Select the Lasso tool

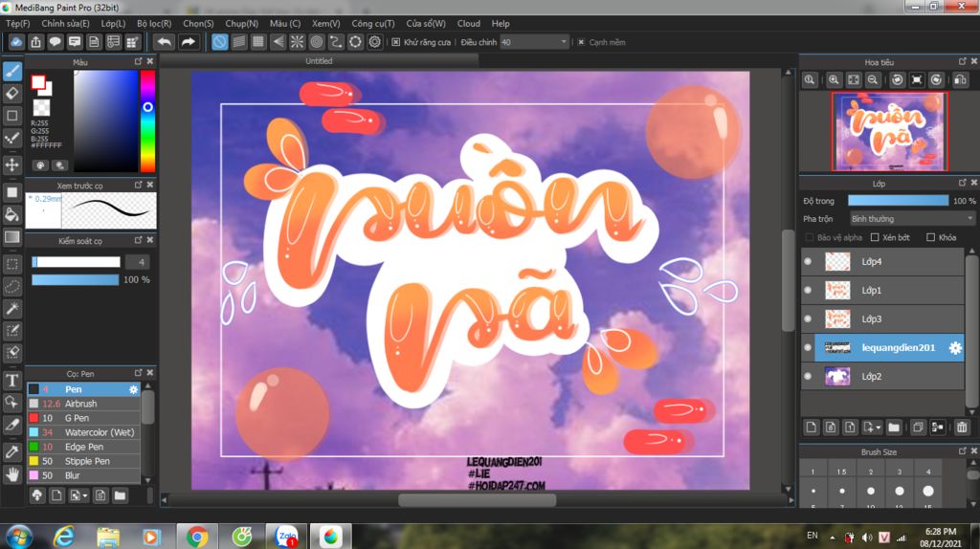point(11,287)
